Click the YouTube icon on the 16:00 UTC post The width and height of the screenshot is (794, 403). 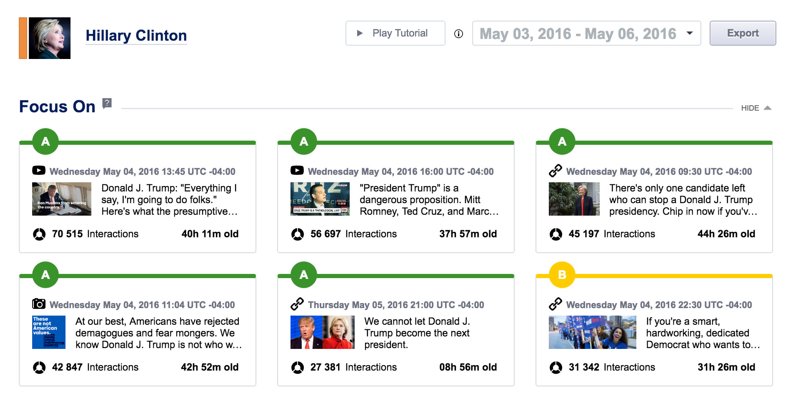pos(297,171)
